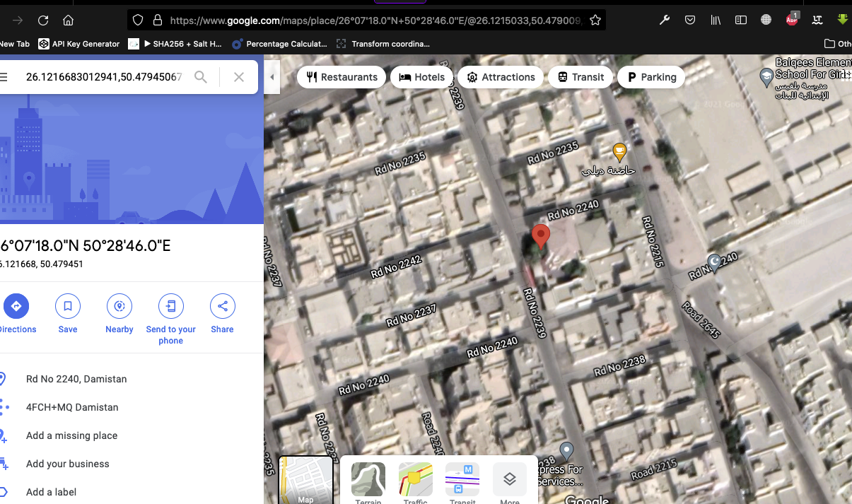The width and height of the screenshot is (852, 504).
Task: Click Add a missing place
Action: (72, 435)
